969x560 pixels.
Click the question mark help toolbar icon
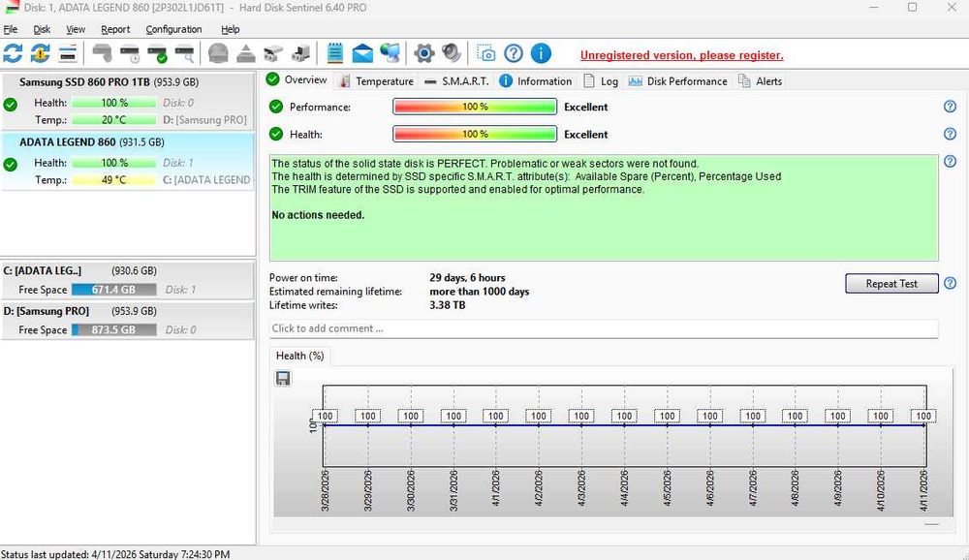click(513, 54)
